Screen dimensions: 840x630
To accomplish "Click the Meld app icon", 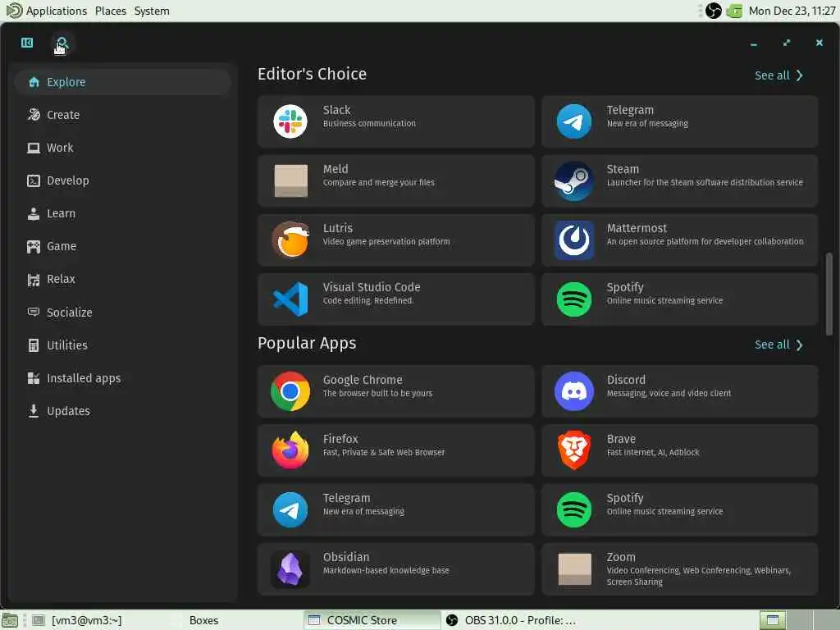I will [291, 180].
